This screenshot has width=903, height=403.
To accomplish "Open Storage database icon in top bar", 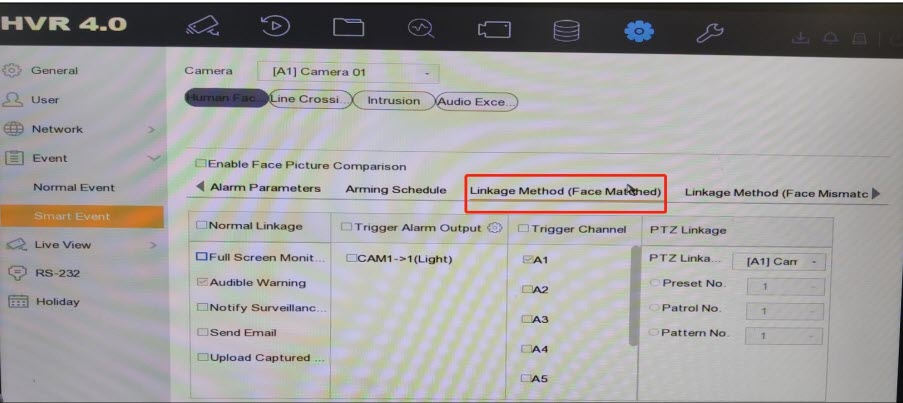I will (565, 30).
